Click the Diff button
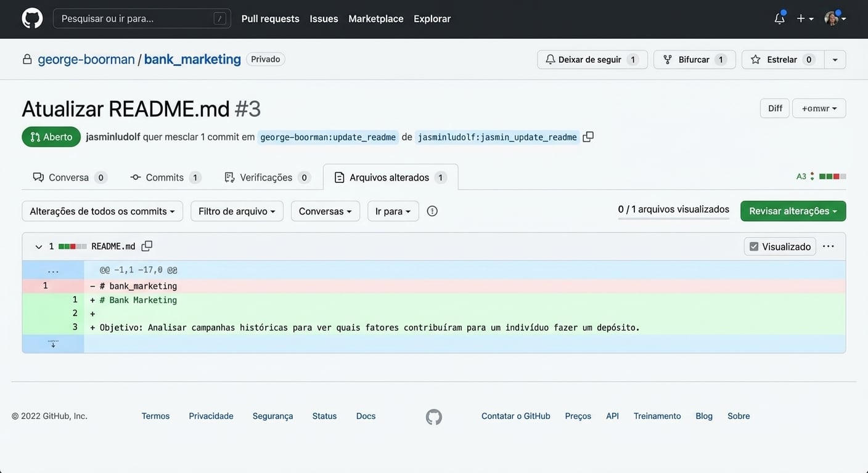 (775, 108)
